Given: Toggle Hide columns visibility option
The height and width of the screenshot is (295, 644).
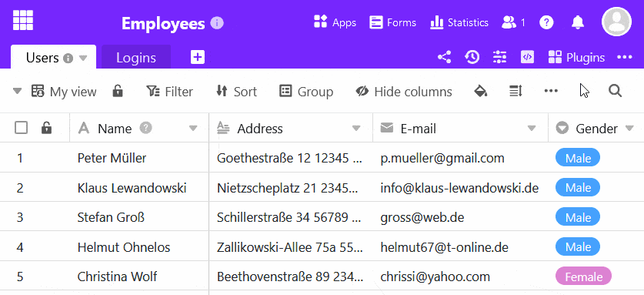Looking at the screenshot, I should coord(404,92).
